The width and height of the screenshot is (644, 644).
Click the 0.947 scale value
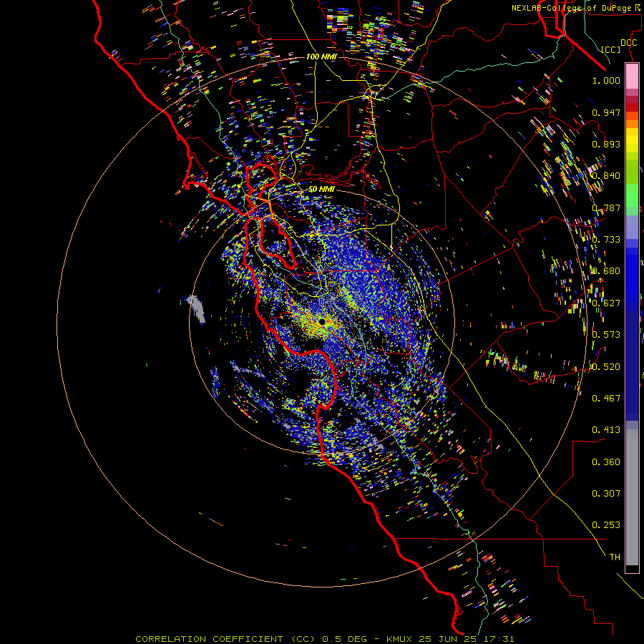[606, 112]
